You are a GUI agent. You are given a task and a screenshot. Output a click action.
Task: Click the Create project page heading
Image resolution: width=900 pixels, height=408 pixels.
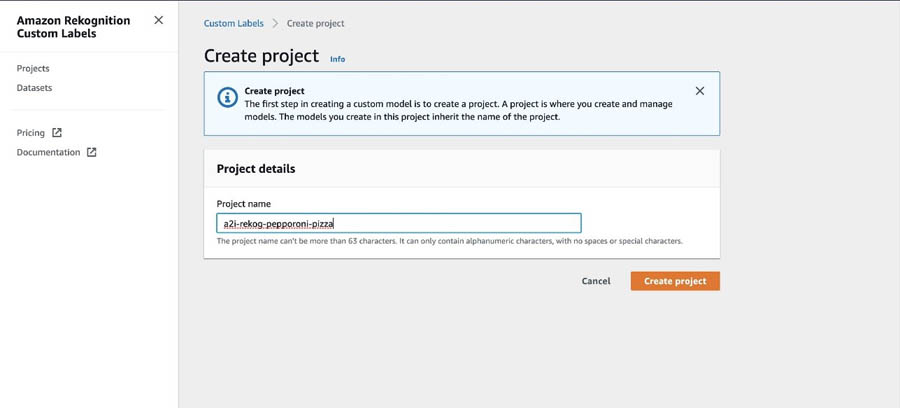click(x=261, y=56)
